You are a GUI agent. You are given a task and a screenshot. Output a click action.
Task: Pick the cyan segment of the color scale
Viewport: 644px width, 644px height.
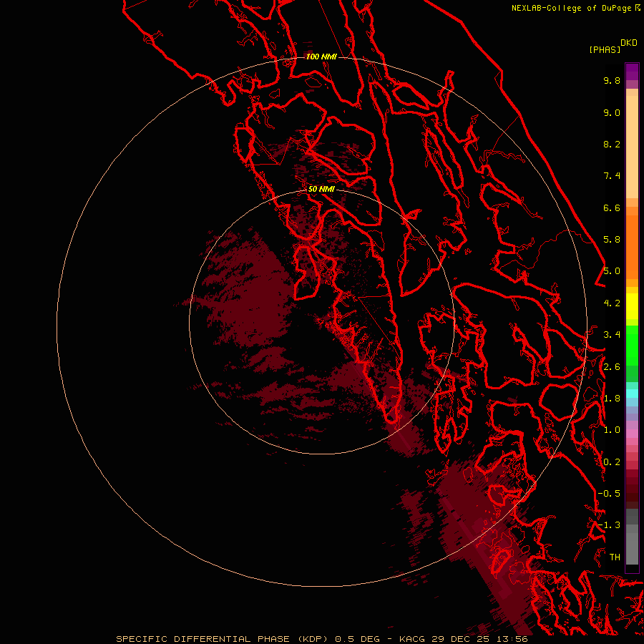point(632,394)
